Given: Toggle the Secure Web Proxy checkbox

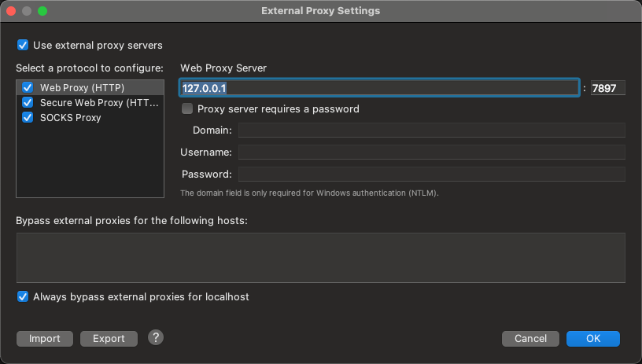Looking at the screenshot, I should coord(28,102).
